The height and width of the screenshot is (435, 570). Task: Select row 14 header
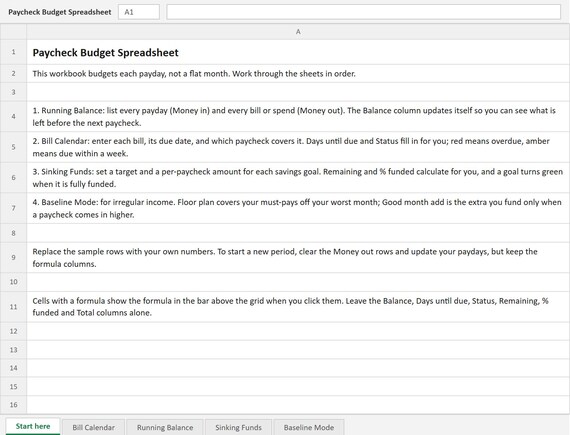(13, 368)
